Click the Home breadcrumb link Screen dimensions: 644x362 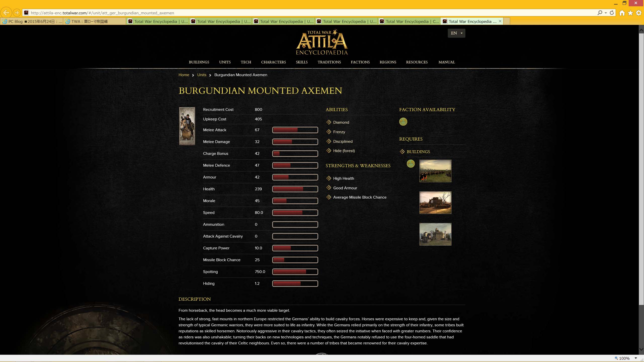pyautogui.click(x=184, y=75)
